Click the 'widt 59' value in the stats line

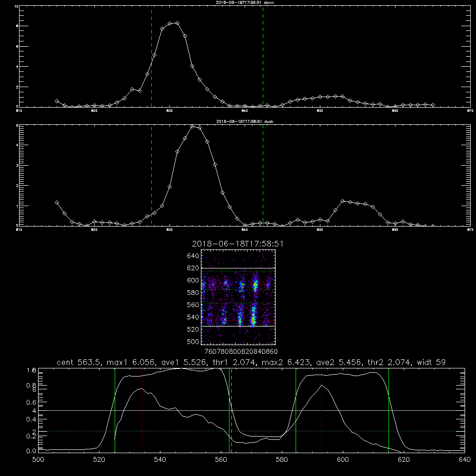coord(431,362)
